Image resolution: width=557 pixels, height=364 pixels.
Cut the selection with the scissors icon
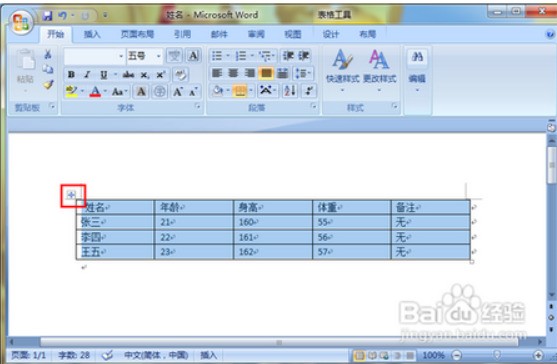[48, 54]
